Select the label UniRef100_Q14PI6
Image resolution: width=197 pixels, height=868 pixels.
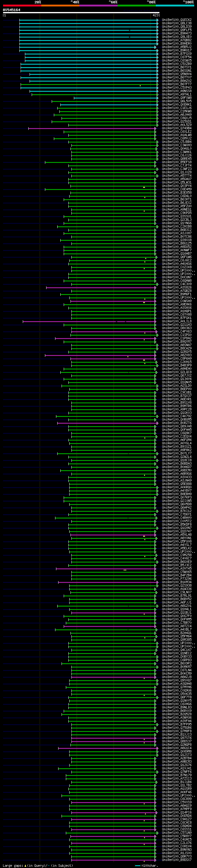pyautogui.click(x=177, y=812)
